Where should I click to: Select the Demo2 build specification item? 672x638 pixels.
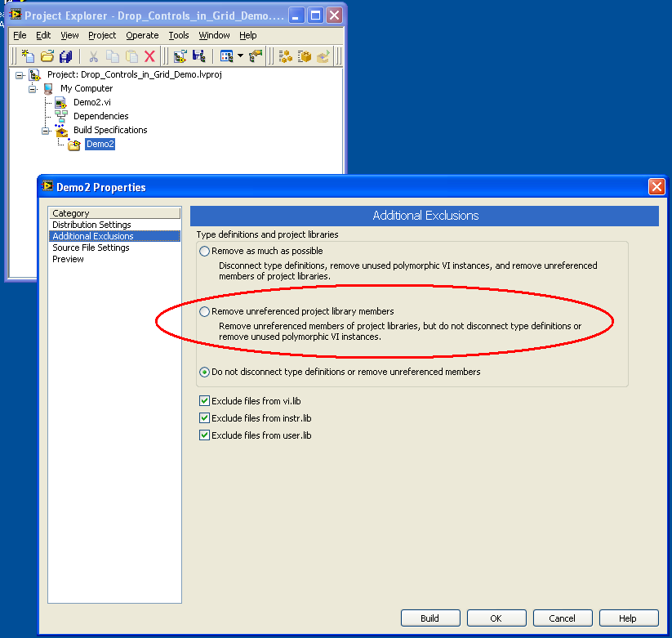[x=100, y=144]
